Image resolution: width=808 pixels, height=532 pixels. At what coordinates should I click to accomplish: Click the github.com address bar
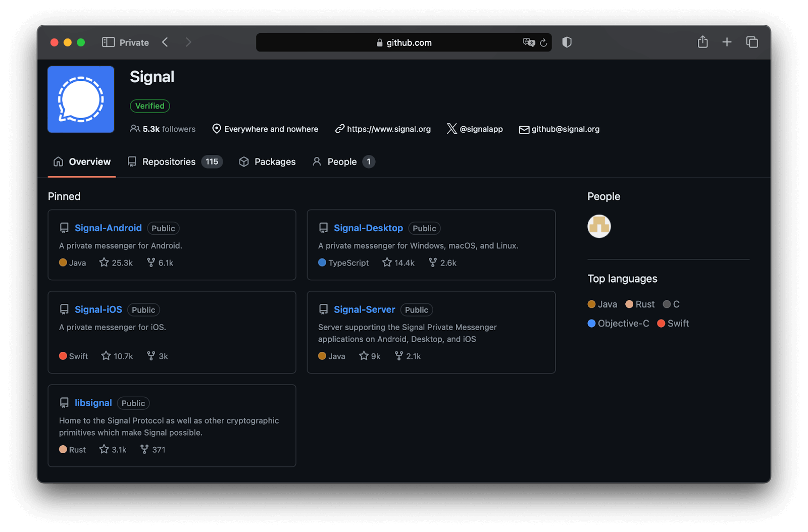point(404,42)
